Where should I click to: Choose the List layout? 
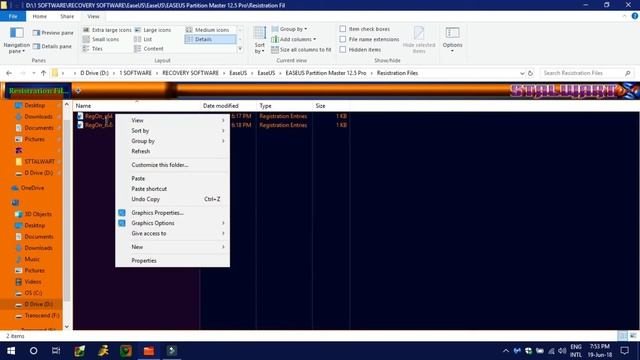[143, 39]
